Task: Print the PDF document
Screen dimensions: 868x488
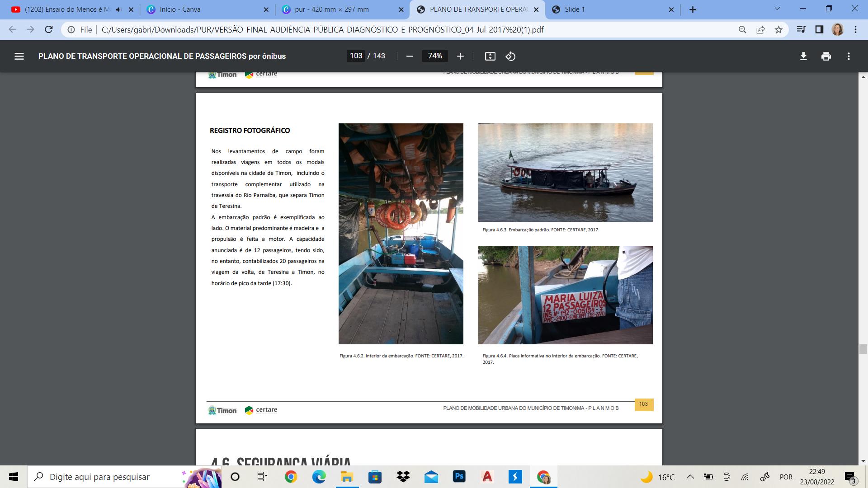Action: 826,56
